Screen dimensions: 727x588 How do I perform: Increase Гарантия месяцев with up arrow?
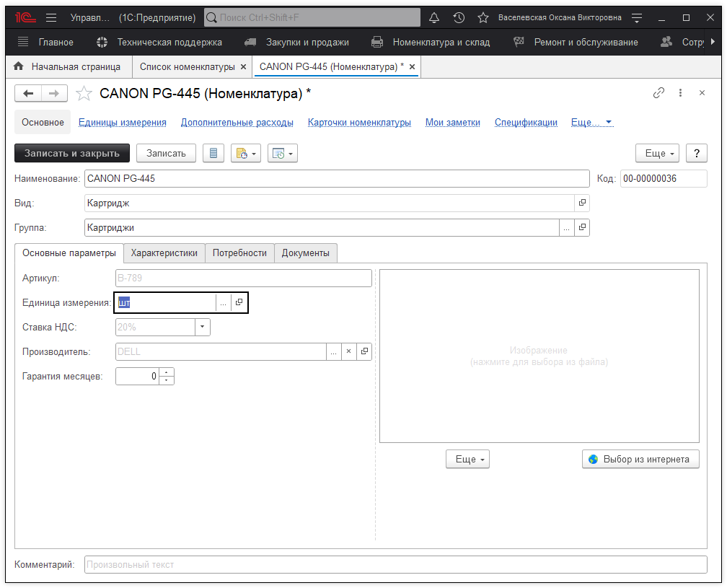(167, 372)
